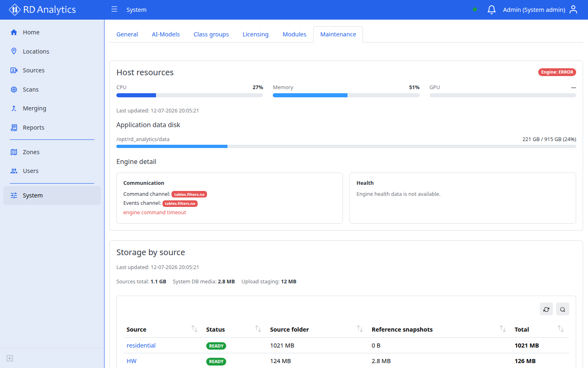Screen dimensions: 588x368
Task: Open the General tab
Action: (127, 34)
